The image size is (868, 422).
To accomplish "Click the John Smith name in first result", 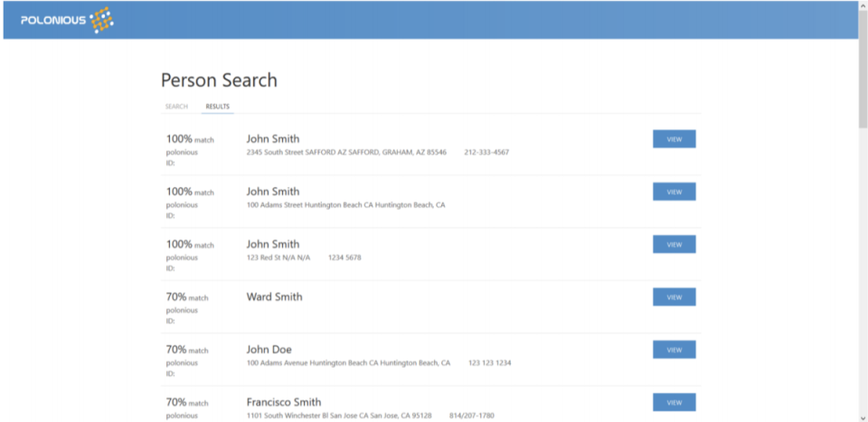I will tap(272, 139).
